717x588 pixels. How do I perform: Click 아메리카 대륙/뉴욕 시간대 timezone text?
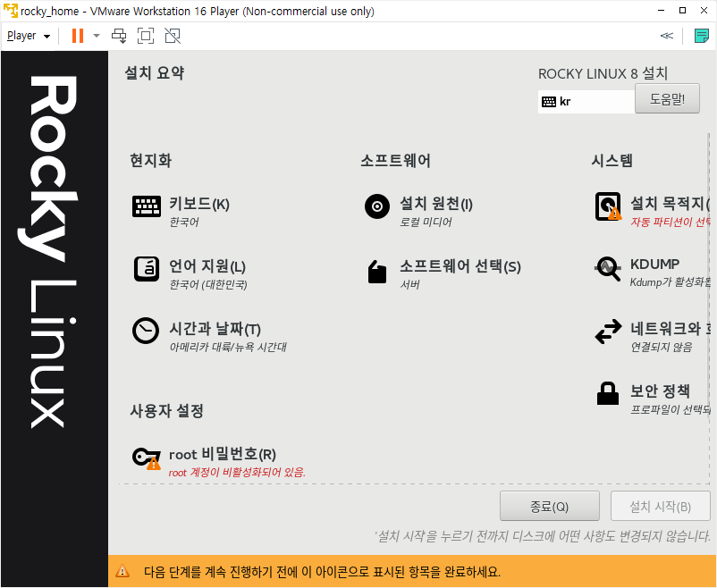228,347
